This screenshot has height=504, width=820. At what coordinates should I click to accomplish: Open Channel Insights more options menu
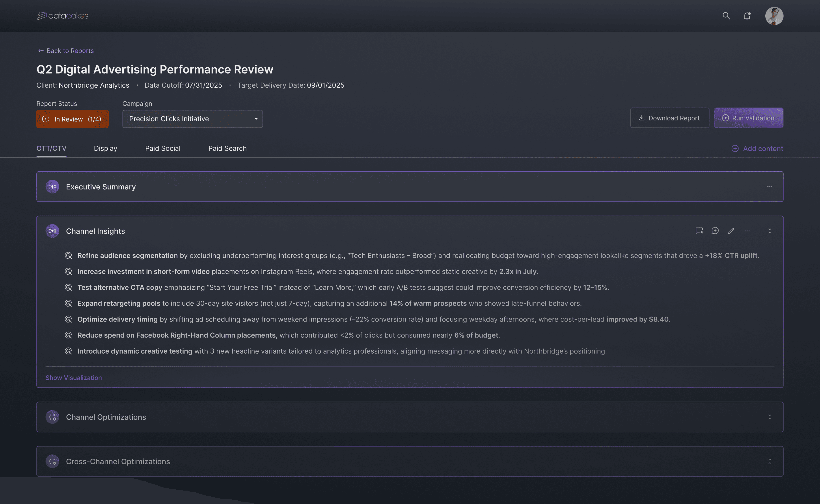(747, 231)
